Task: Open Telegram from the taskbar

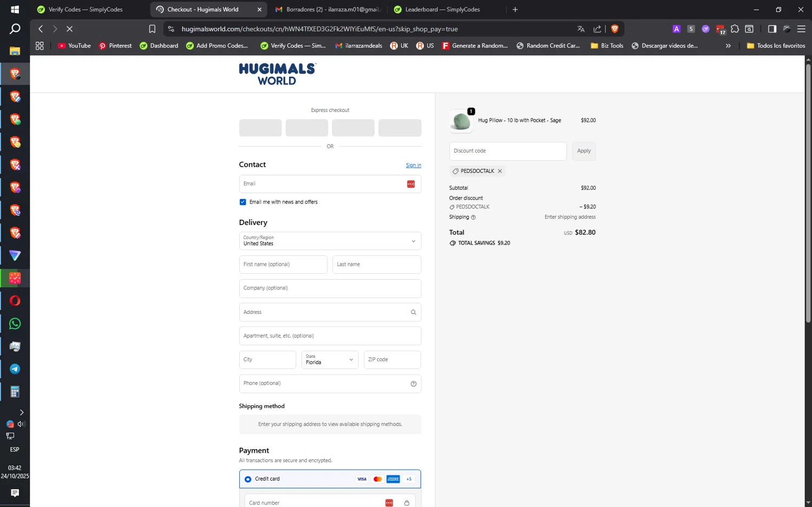Action: pyautogui.click(x=15, y=369)
